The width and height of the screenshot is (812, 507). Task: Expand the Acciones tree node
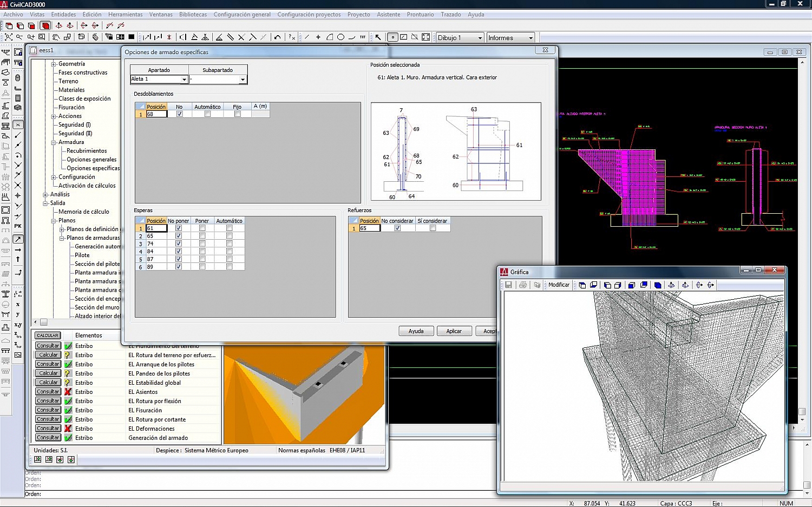click(54, 116)
